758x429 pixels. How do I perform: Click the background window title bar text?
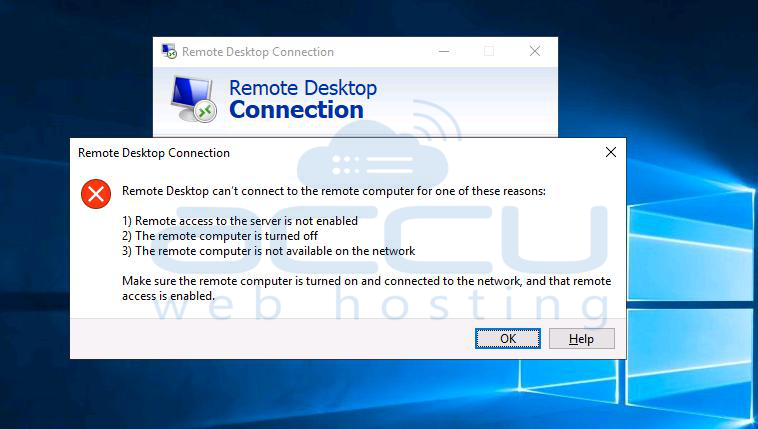click(x=258, y=52)
